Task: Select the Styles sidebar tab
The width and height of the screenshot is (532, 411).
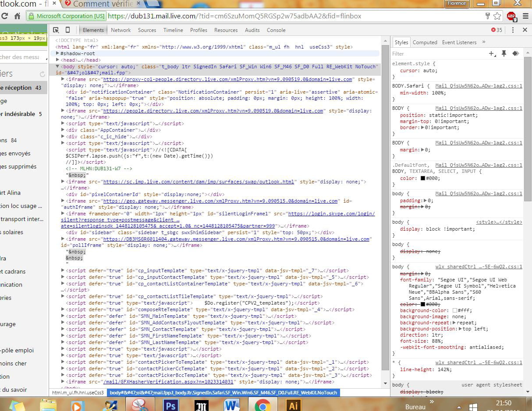Action: (x=401, y=42)
